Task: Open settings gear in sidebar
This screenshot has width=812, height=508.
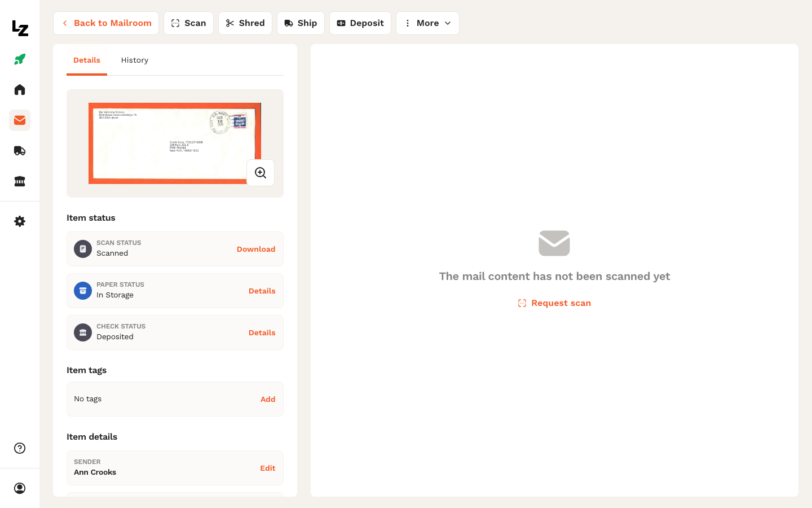Action: pos(20,221)
